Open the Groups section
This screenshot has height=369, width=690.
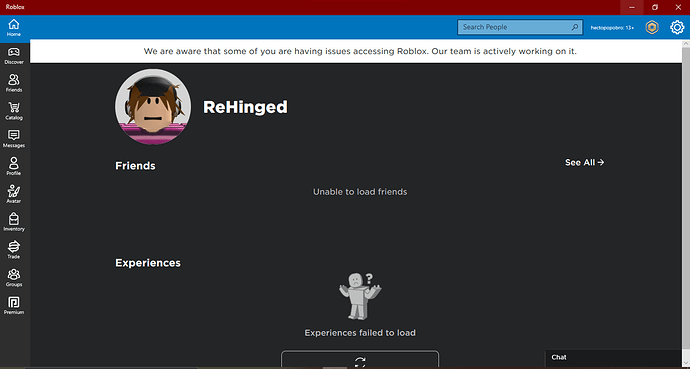point(14,278)
